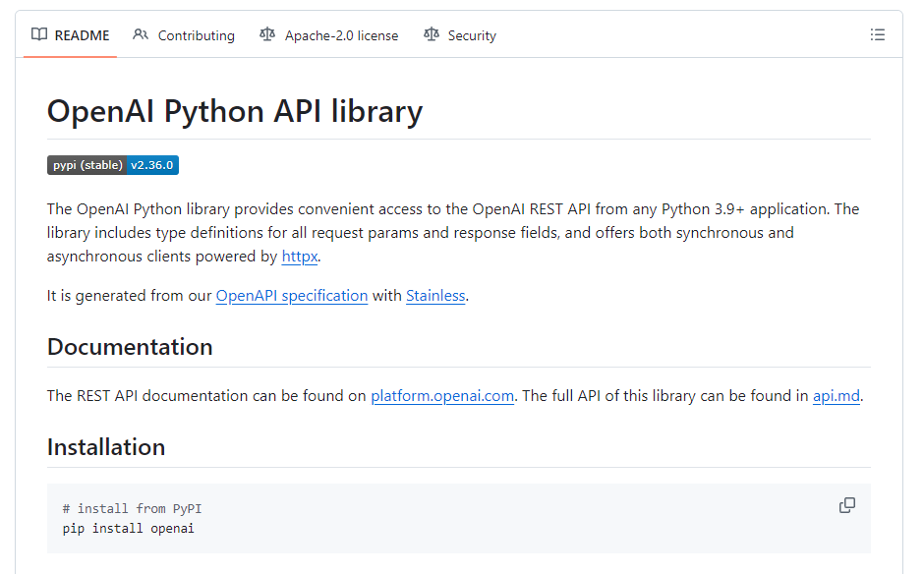Click the scales icon beside Security
Viewport: 924px width, 574px height.
pos(431,34)
